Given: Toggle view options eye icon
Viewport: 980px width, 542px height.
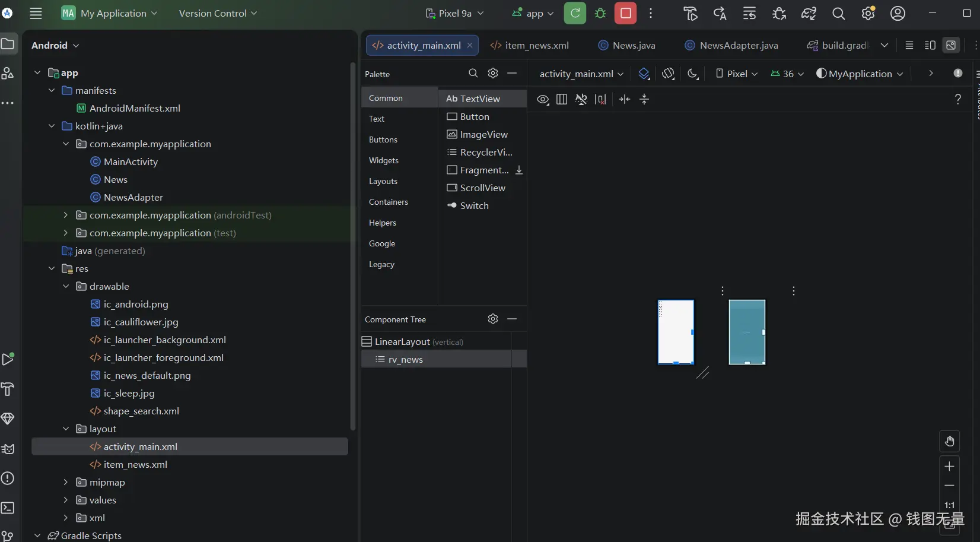Looking at the screenshot, I should click(x=542, y=99).
